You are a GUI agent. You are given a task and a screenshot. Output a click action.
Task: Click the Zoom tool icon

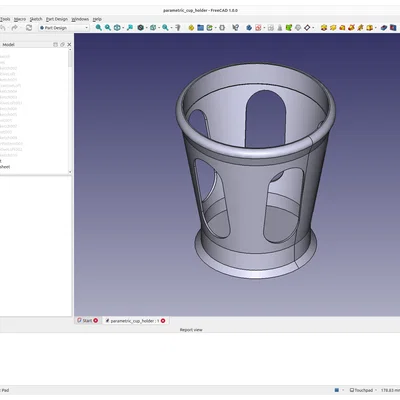(x=165, y=28)
